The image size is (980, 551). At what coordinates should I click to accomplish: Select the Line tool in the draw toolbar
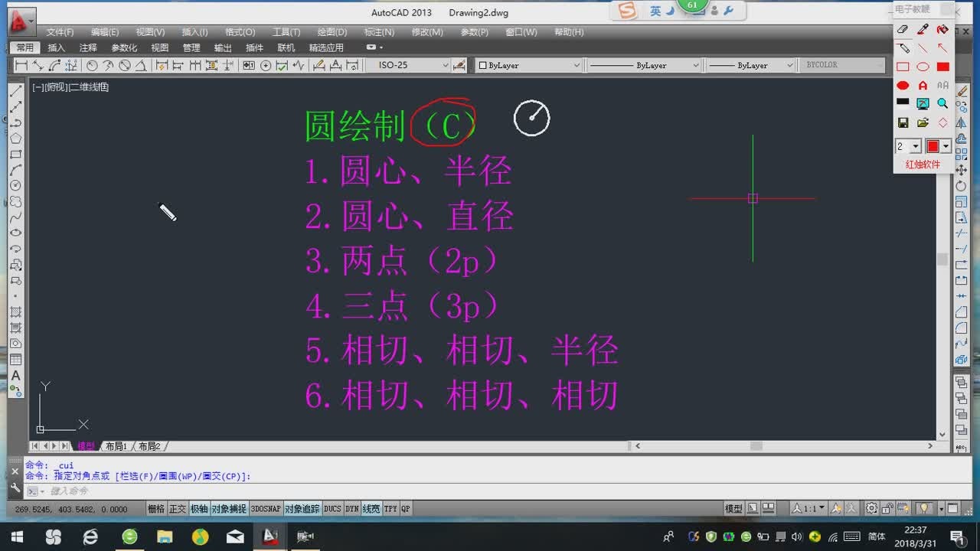15,91
